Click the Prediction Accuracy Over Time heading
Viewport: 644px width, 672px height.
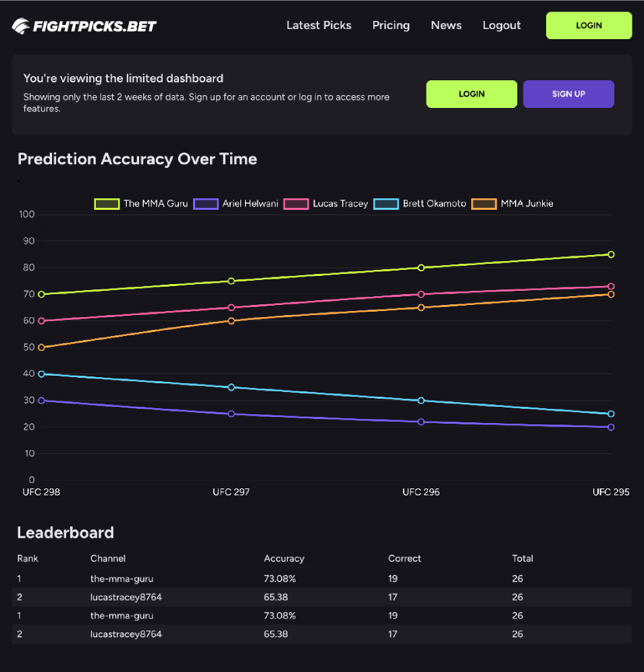137,159
